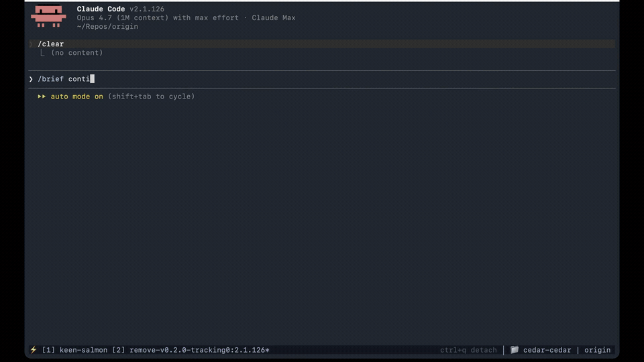Click the origin label in status bar
Viewport: 644px width, 362px height.
coord(597,350)
